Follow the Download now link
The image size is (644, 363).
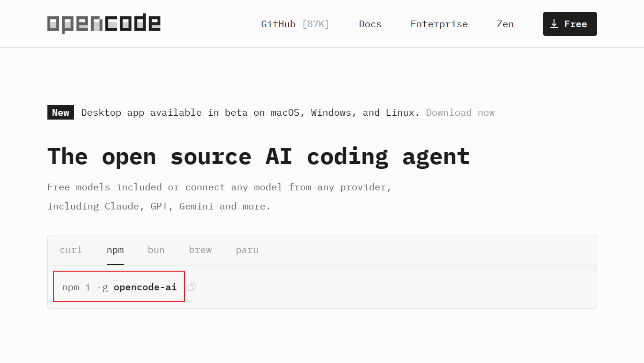[x=460, y=113]
